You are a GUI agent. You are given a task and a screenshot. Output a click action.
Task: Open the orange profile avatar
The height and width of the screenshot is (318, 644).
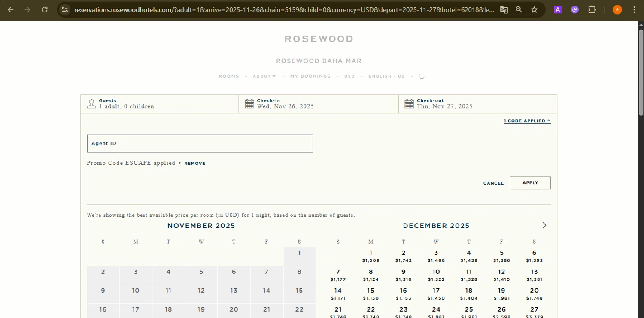[617, 9]
